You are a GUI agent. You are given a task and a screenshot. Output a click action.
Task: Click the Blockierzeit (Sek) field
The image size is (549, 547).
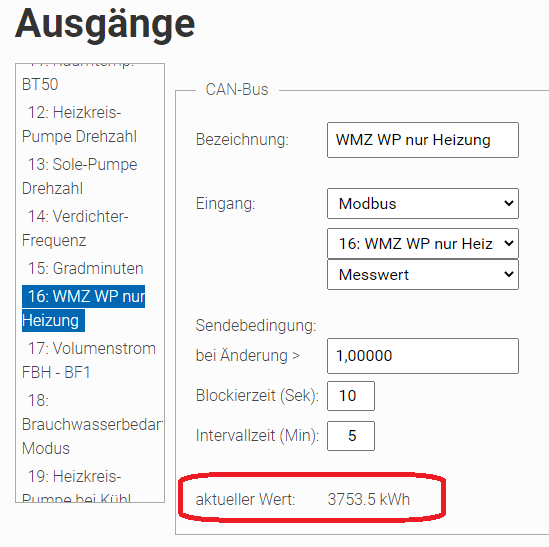coord(351,396)
